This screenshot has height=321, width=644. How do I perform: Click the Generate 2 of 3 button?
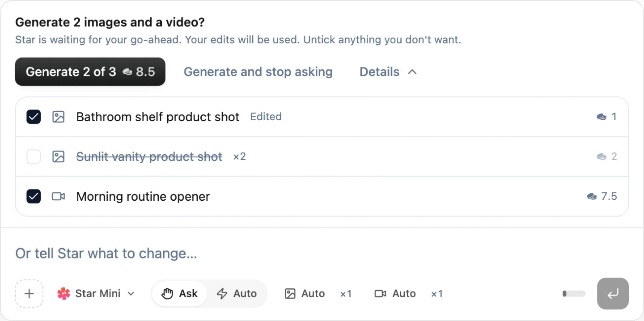tap(90, 72)
